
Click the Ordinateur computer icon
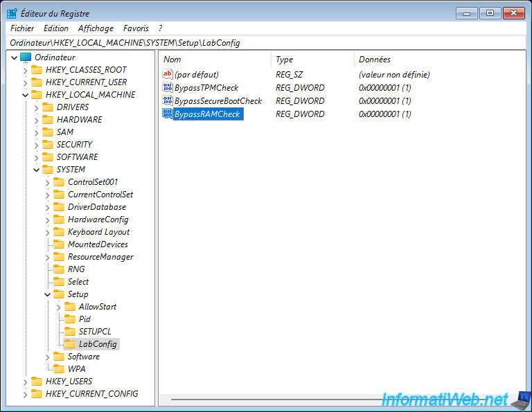coord(26,57)
